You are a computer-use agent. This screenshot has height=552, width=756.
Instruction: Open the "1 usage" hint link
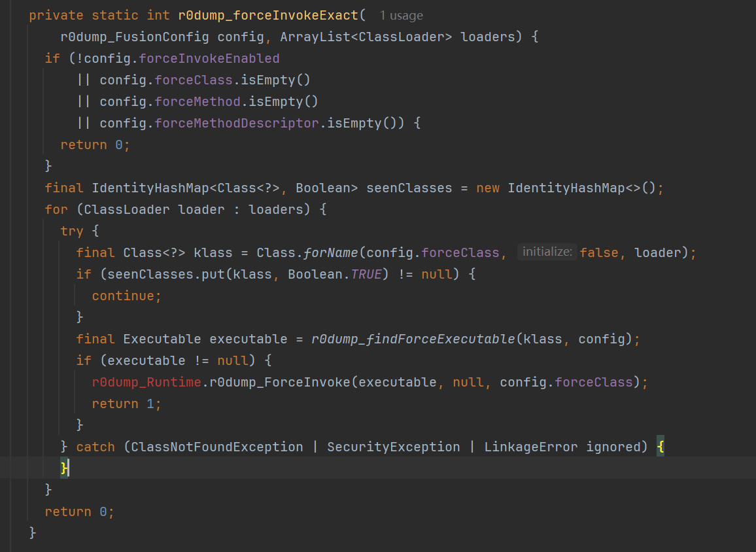(x=401, y=16)
